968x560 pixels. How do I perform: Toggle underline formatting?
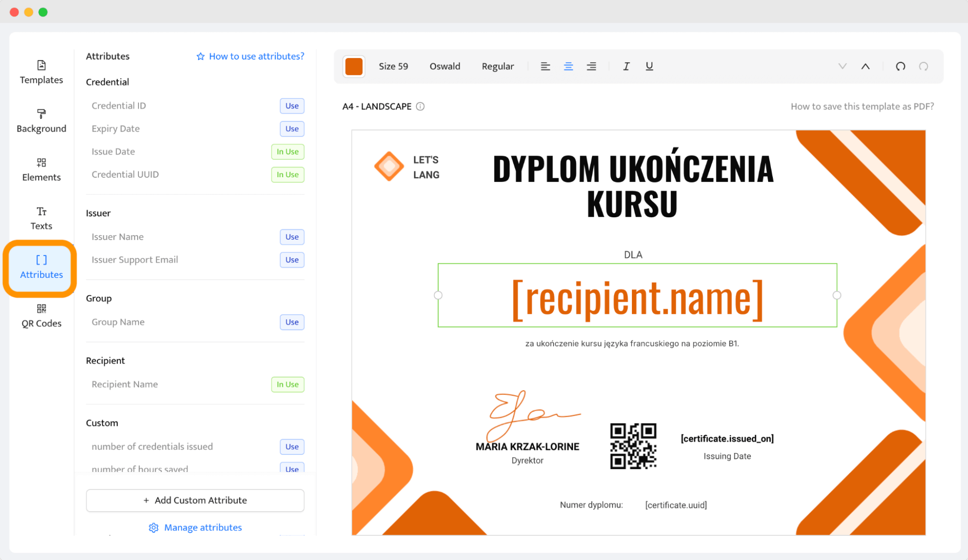(x=649, y=66)
